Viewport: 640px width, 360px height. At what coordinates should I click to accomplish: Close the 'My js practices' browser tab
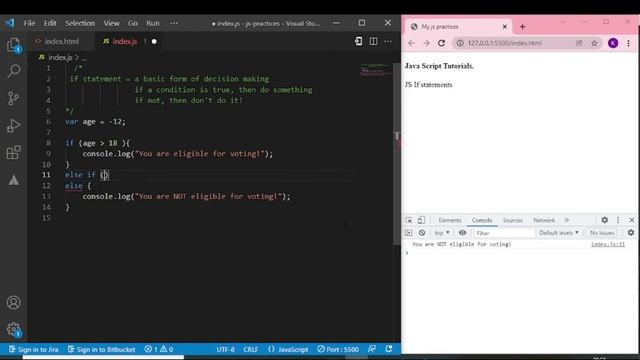[504, 27]
